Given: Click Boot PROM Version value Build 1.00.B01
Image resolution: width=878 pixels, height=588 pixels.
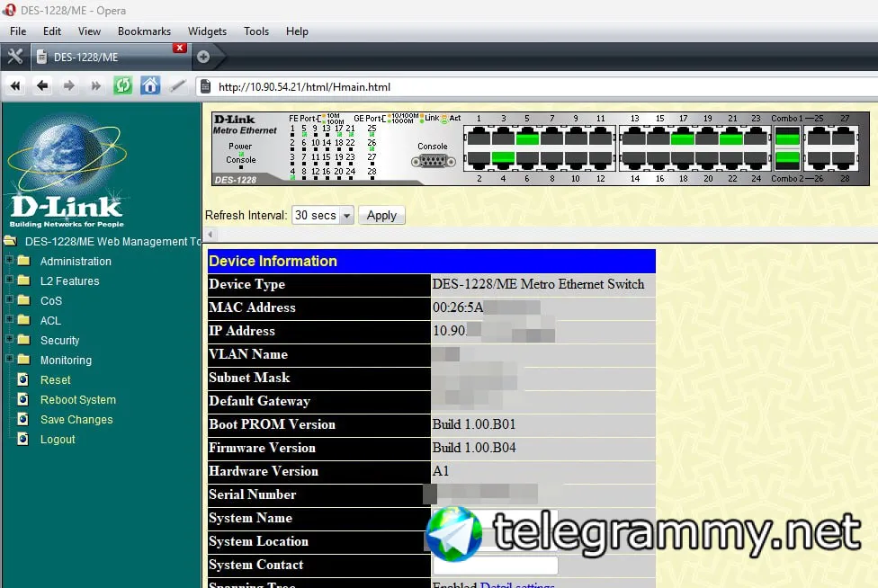Looking at the screenshot, I should tap(474, 424).
